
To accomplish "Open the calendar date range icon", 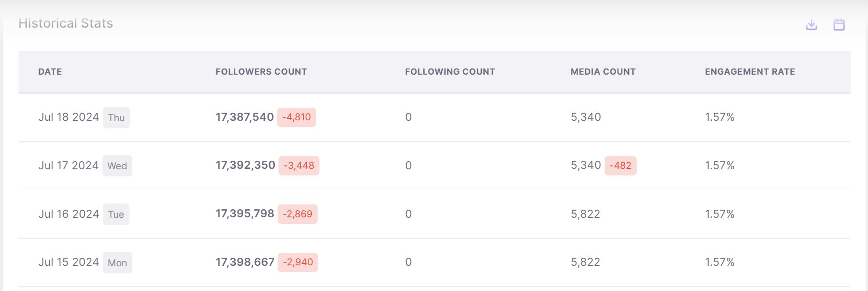I will [839, 25].
